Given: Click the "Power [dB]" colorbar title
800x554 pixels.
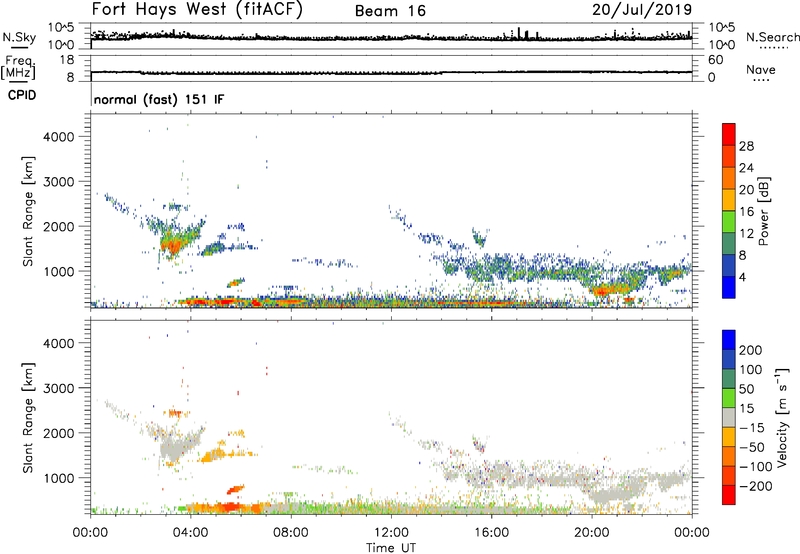Looking at the screenshot, I should tap(763, 211).
